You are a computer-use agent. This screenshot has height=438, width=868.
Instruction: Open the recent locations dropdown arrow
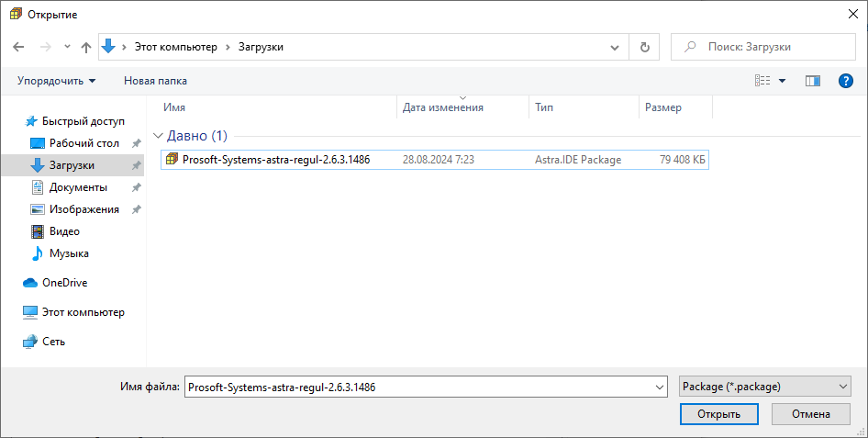point(67,47)
